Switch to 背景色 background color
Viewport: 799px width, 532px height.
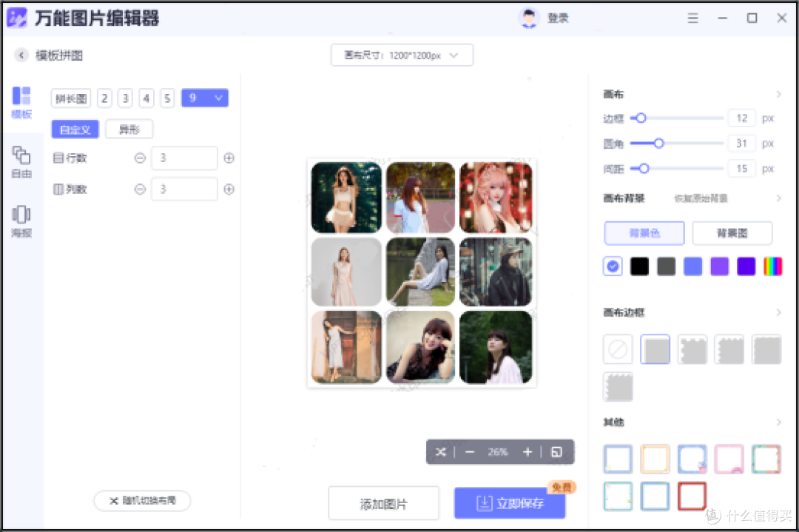[644, 233]
